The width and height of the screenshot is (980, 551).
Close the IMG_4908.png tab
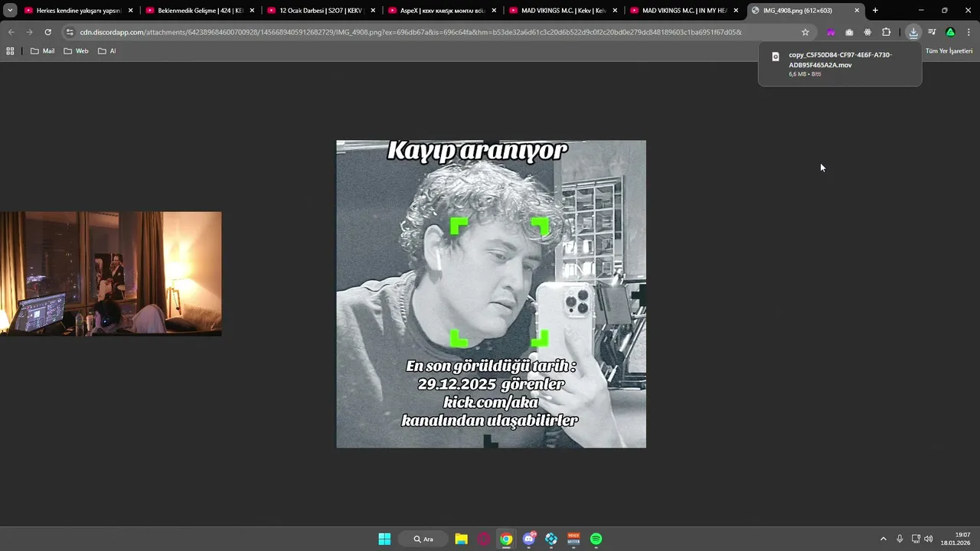857,11
